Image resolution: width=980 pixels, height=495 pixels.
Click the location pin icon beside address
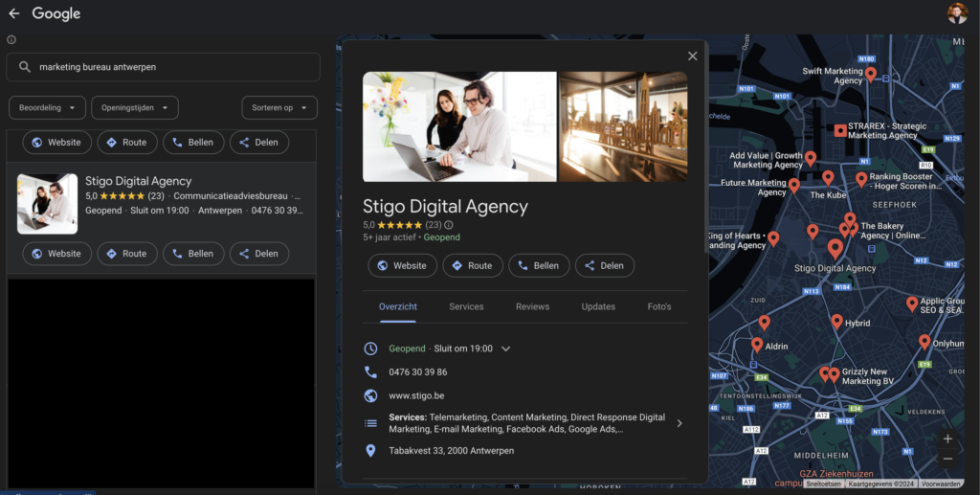(370, 451)
